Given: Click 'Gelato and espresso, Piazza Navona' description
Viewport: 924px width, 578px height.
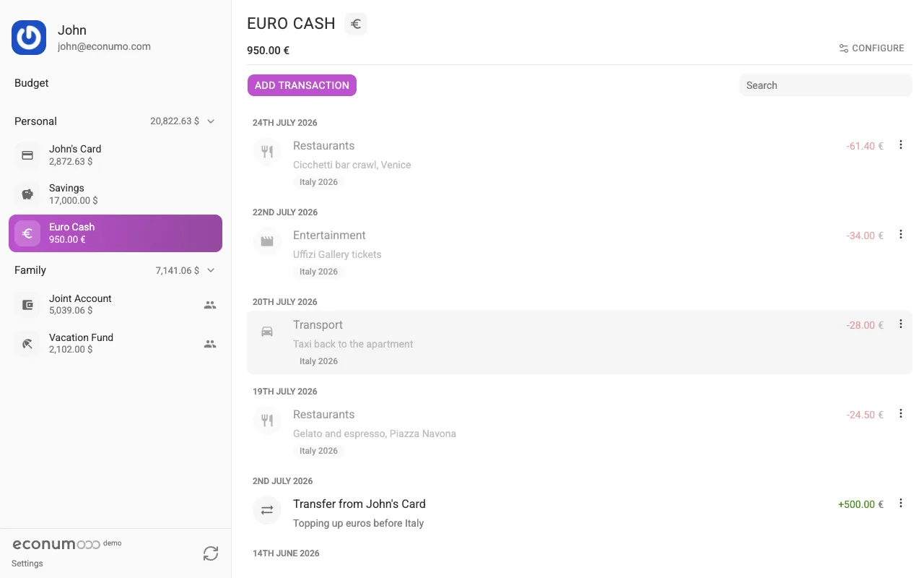Looking at the screenshot, I should (375, 433).
